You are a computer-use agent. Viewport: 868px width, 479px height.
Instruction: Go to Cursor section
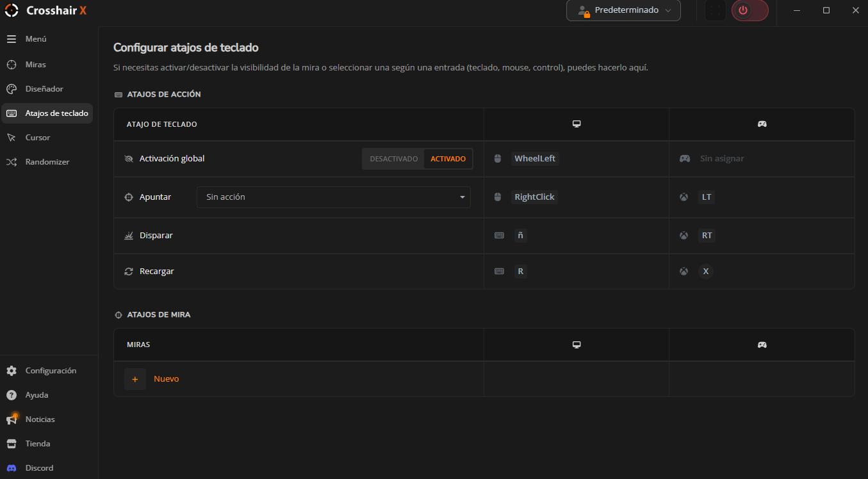pos(47,138)
